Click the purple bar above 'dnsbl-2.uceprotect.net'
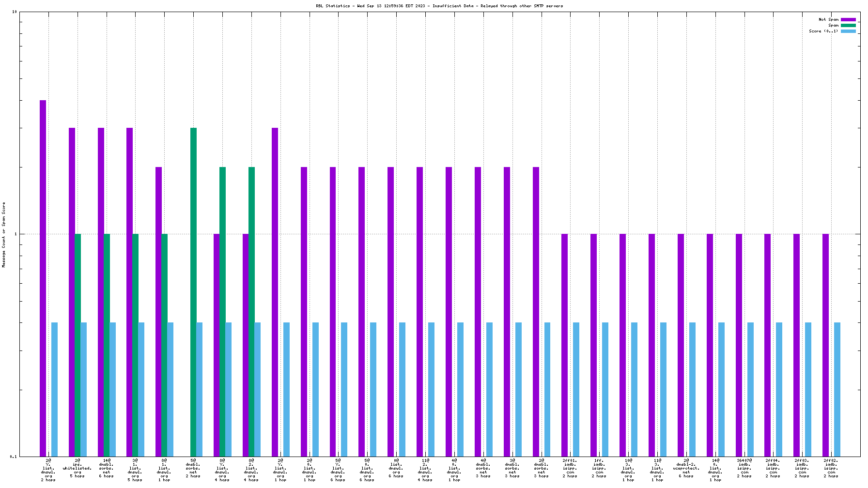Screen dimensions: 868x488 [681, 345]
